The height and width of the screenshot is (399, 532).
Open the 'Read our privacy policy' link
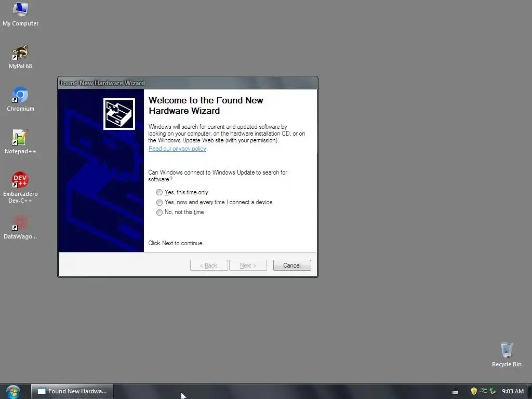177,149
